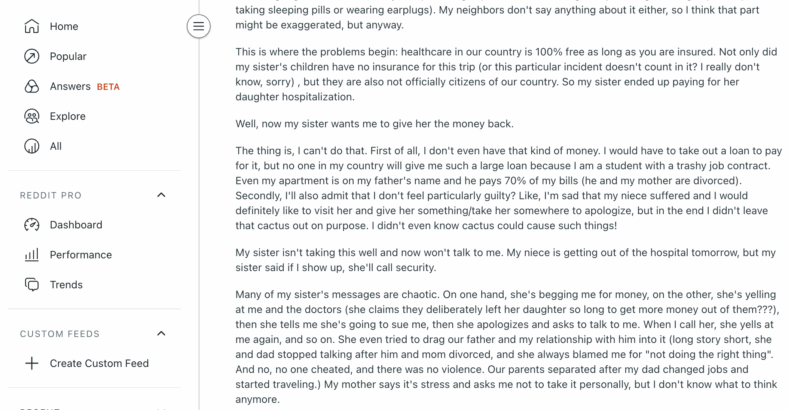This screenshot has height=410, width=788.
Task: Go to Popular in navigation
Action: [x=68, y=56]
